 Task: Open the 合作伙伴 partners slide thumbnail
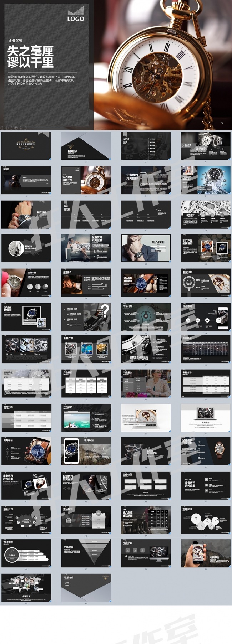(x=146, y=486)
